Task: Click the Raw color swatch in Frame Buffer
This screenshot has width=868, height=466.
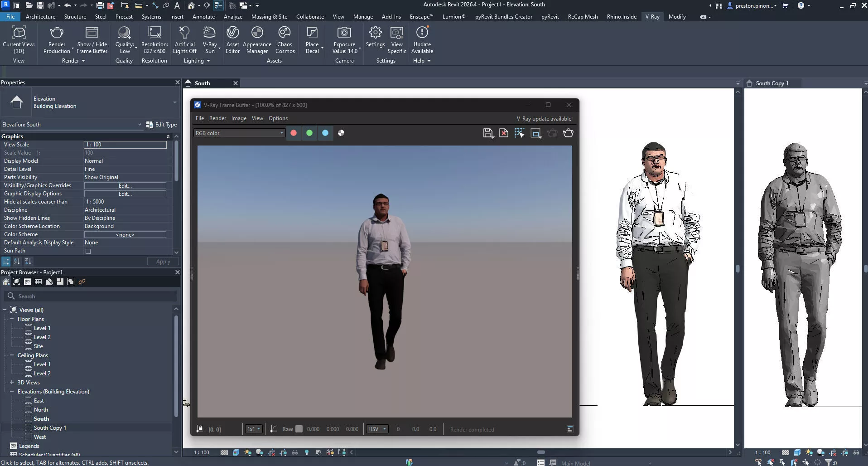Action: pyautogui.click(x=299, y=429)
